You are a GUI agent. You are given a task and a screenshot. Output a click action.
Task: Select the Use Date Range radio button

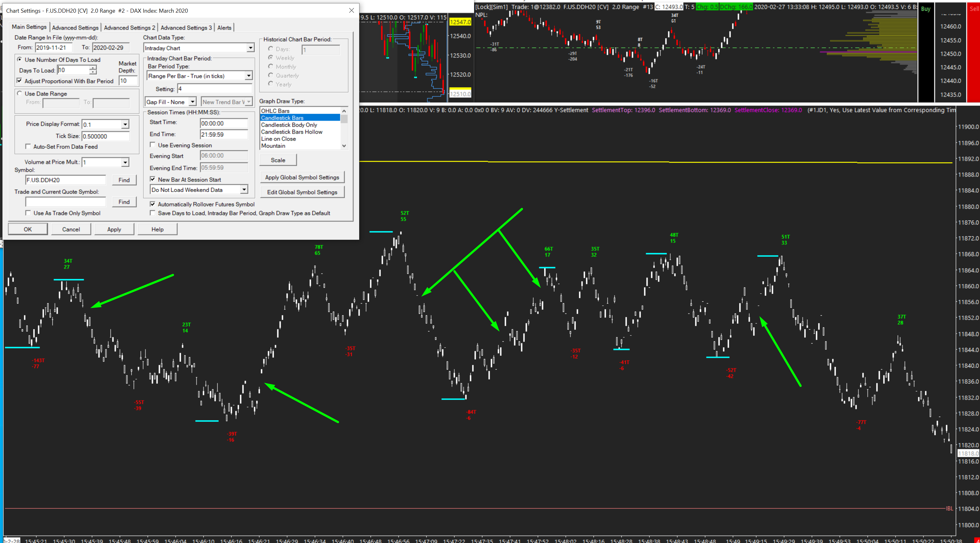pos(20,94)
